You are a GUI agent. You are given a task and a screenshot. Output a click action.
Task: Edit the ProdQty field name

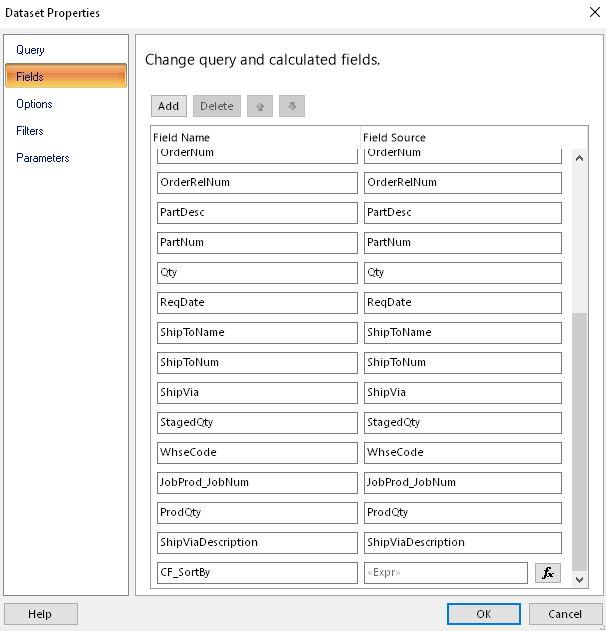[x=257, y=513]
